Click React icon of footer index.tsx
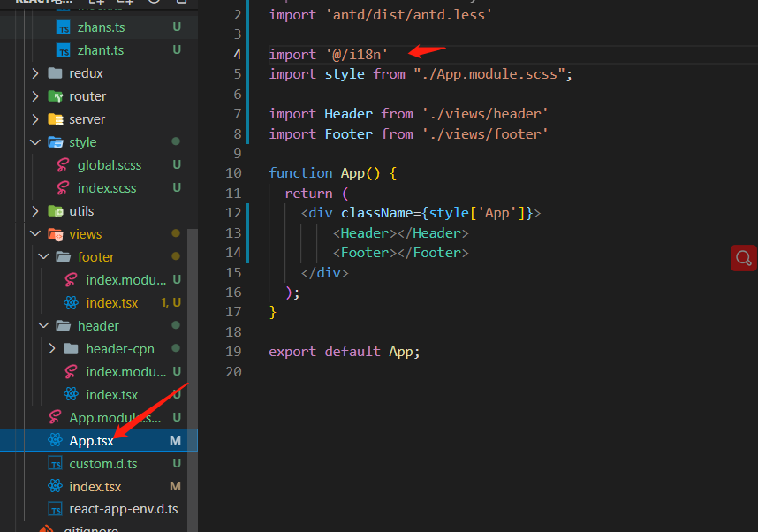 [71, 303]
